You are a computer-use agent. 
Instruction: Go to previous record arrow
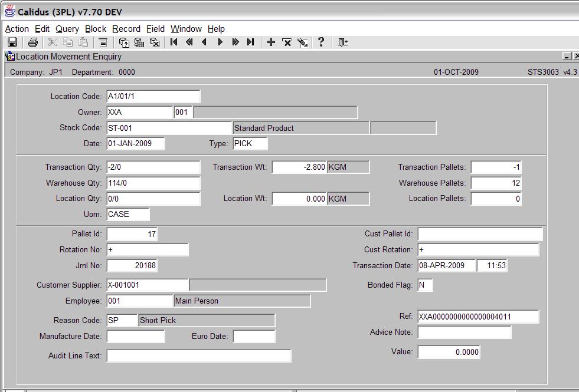(204, 42)
